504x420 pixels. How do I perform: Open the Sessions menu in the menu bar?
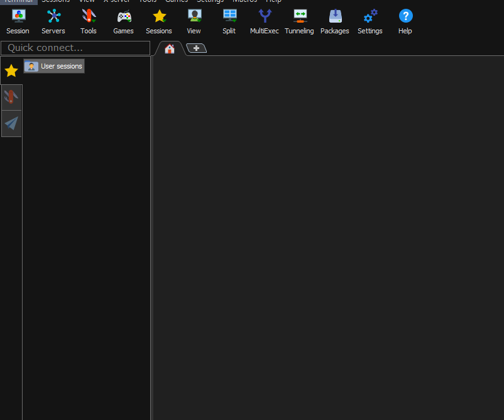pos(55,2)
